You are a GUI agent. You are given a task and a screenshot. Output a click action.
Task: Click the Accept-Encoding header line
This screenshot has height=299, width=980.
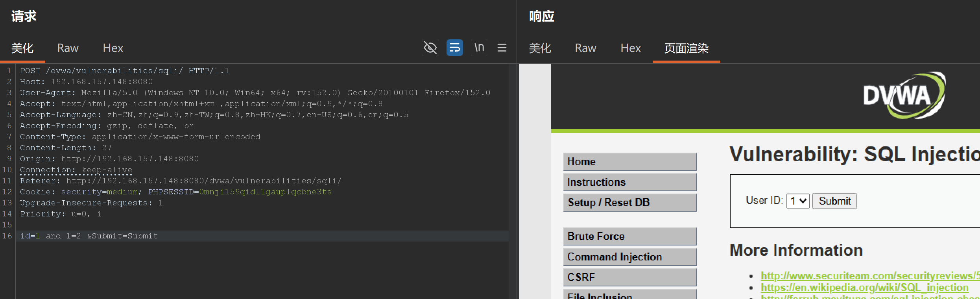[x=107, y=126]
